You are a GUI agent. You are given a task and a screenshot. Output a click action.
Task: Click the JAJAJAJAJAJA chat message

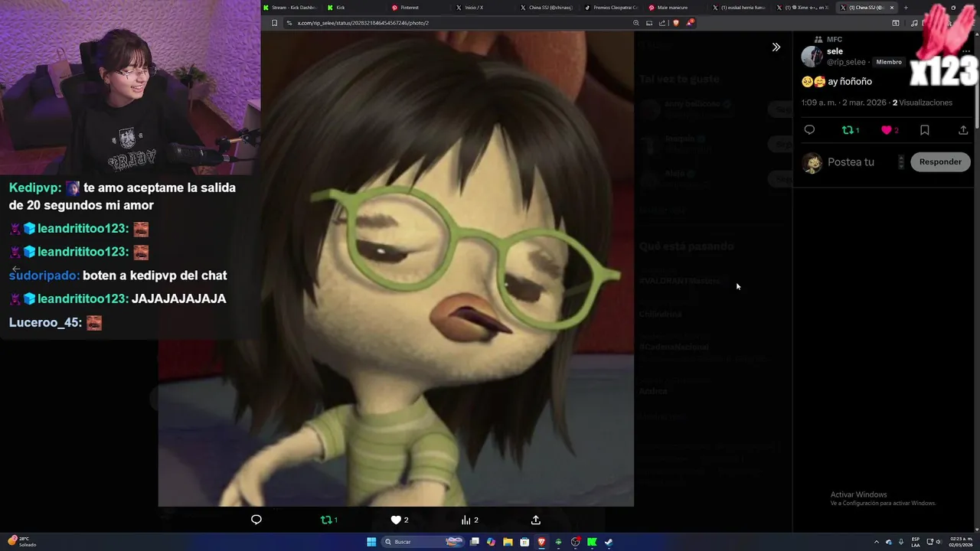point(178,299)
